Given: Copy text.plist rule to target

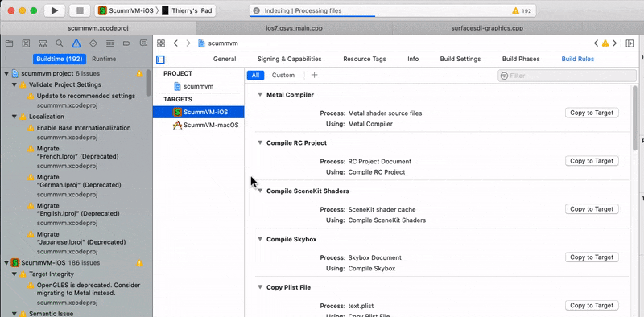Looking at the screenshot, I should (592, 306).
